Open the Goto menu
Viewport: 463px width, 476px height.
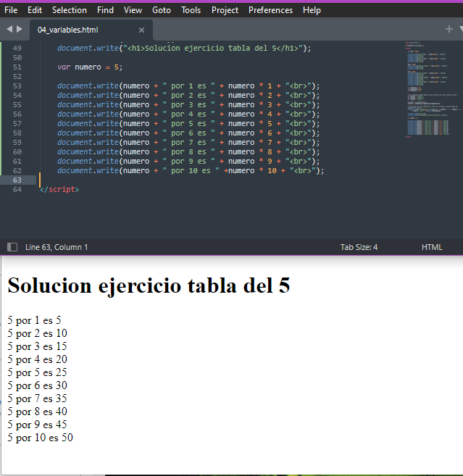coord(161,10)
